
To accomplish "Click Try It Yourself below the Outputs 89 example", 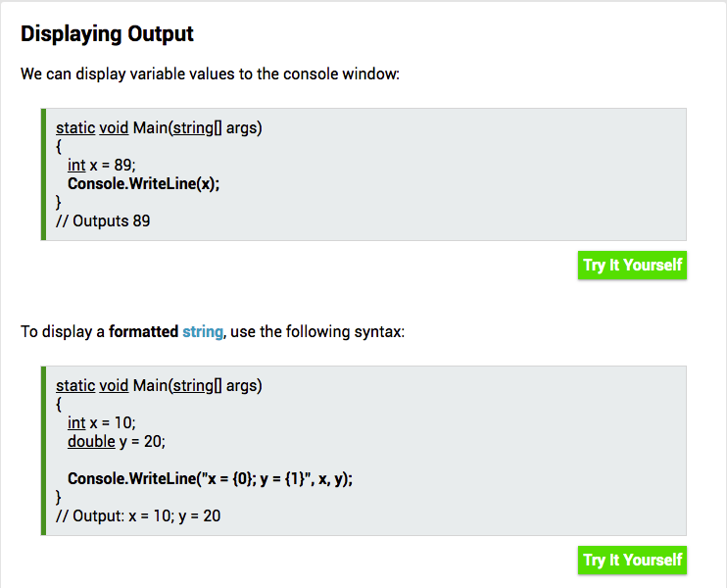I will pyautogui.click(x=632, y=265).
